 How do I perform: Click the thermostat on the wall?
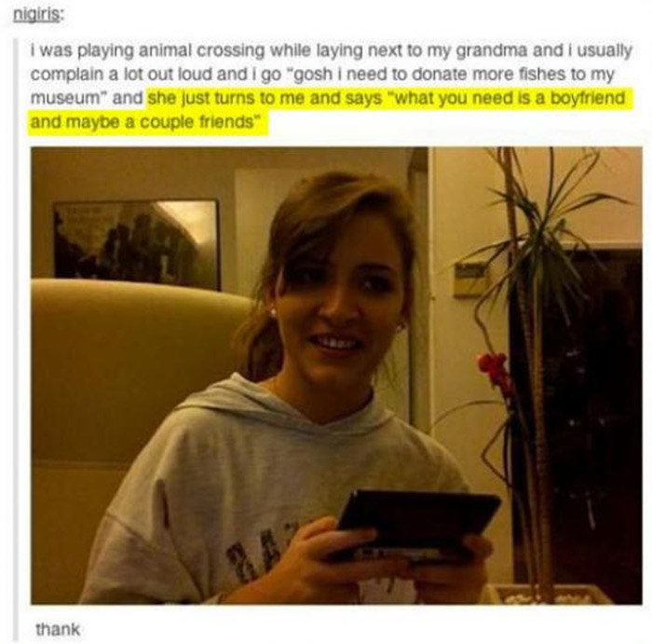pos(471,278)
